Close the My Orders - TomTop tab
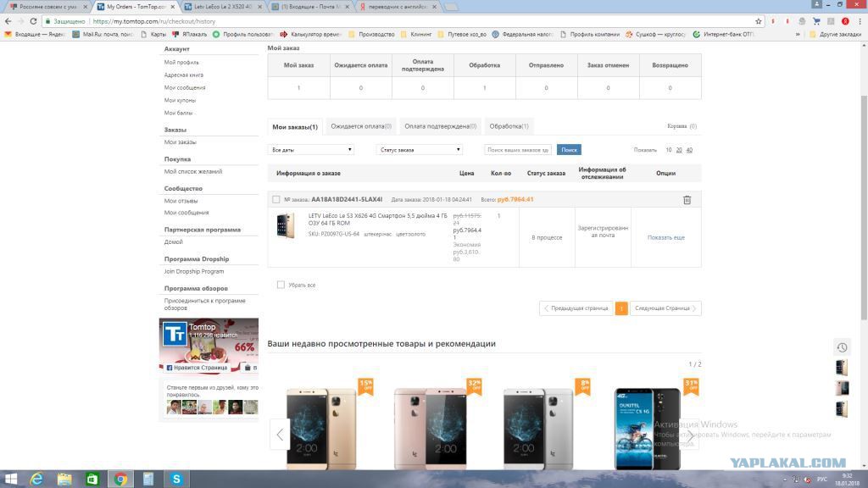This screenshot has height=488, width=868. click(x=173, y=7)
